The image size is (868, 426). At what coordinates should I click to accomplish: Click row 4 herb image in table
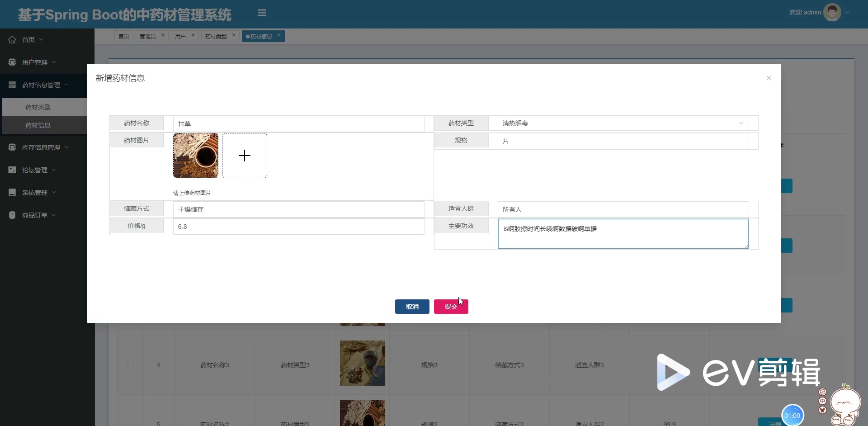pos(363,363)
